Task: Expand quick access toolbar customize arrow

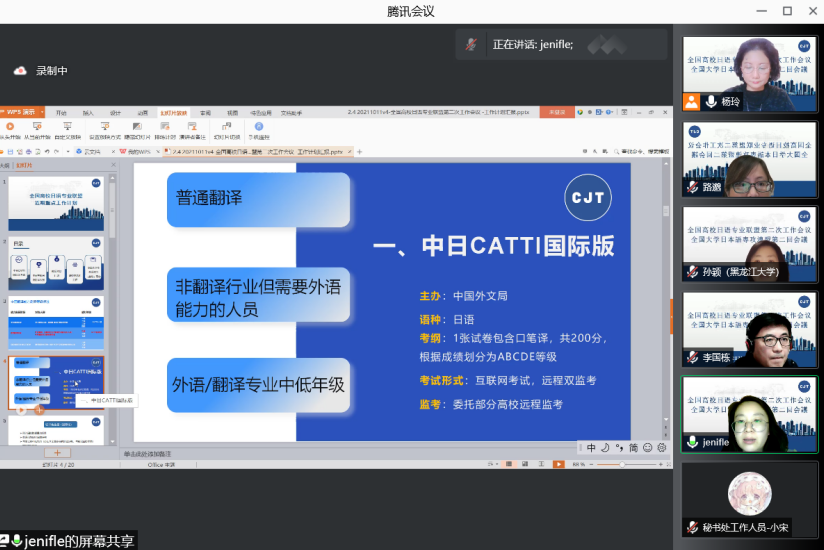Action: (68, 152)
